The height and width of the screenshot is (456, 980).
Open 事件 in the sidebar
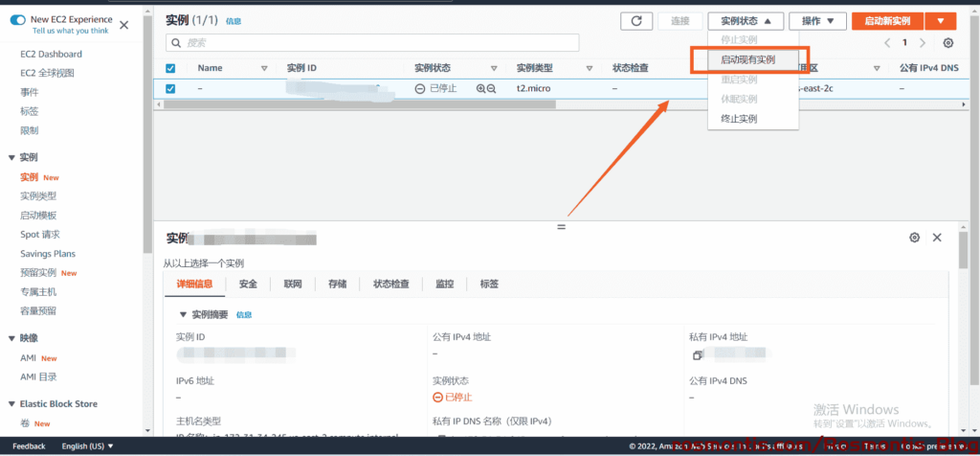pyautogui.click(x=29, y=93)
